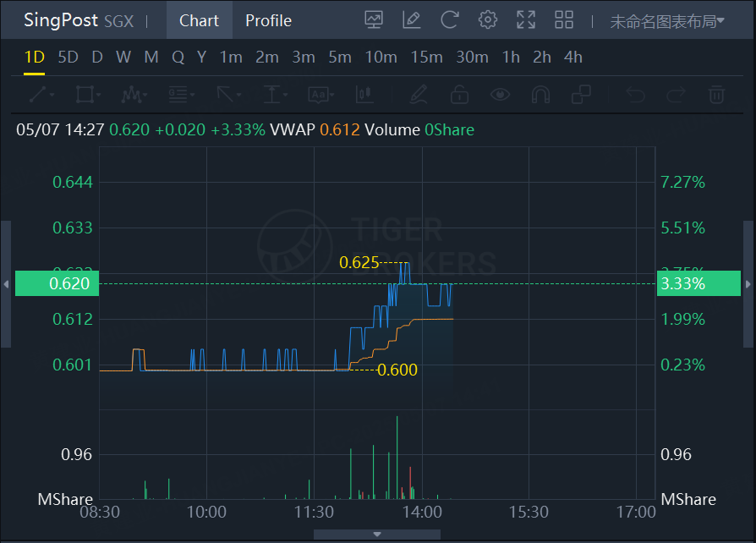Choose the 2m interval
This screenshot has width=756, height=543.
point(267,58)
